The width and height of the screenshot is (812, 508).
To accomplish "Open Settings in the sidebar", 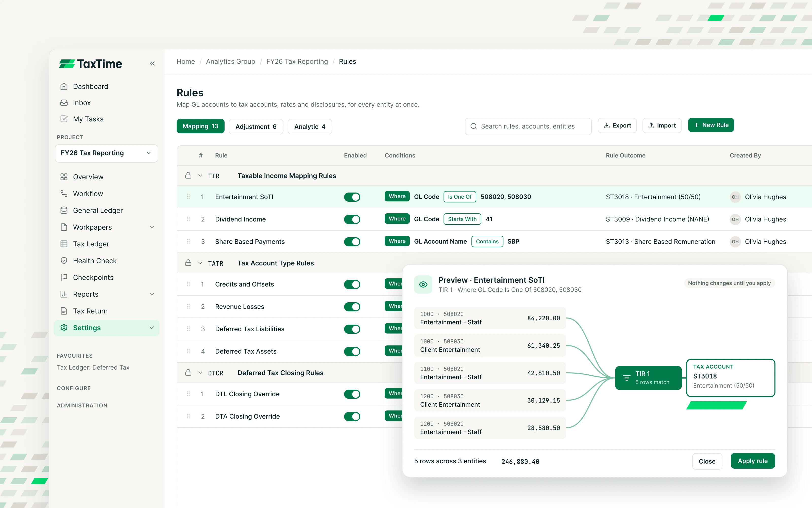I will (x=106, y=328).
